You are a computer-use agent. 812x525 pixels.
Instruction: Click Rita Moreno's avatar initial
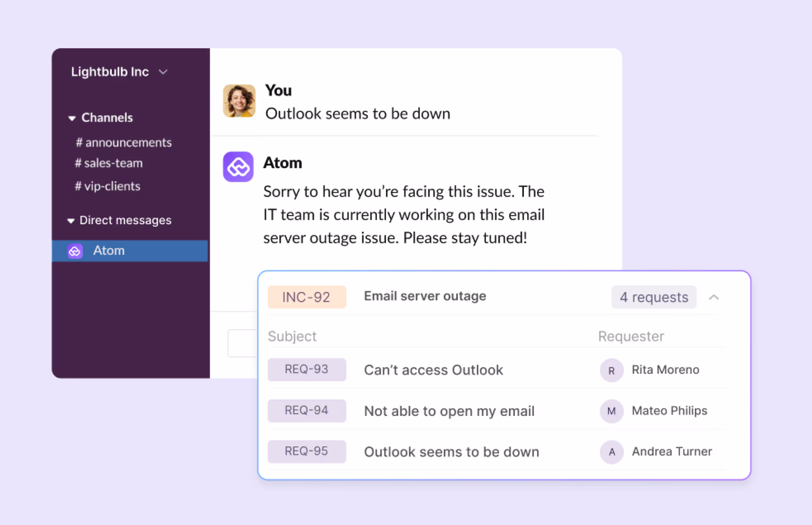[611, 370]
